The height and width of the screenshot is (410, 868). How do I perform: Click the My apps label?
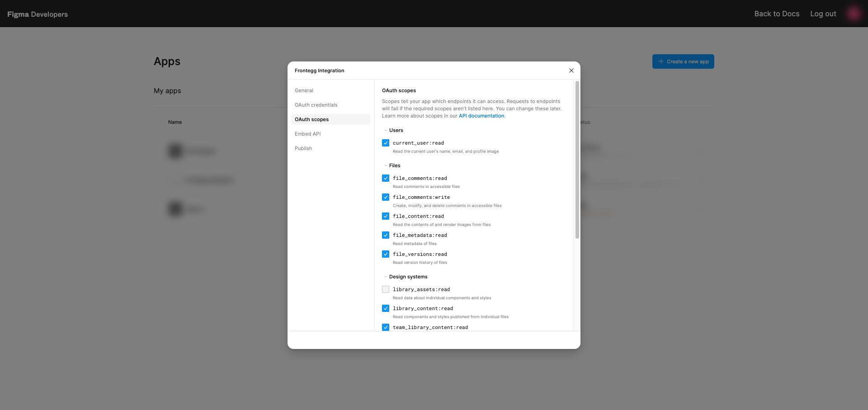[167, 90]
